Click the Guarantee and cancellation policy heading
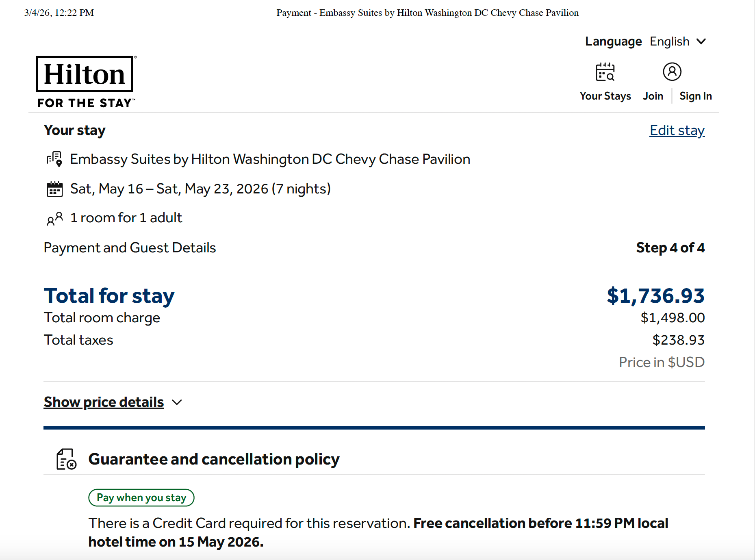Image resolution: width=755 pixels, height=560 pixels. click(214, 459)
